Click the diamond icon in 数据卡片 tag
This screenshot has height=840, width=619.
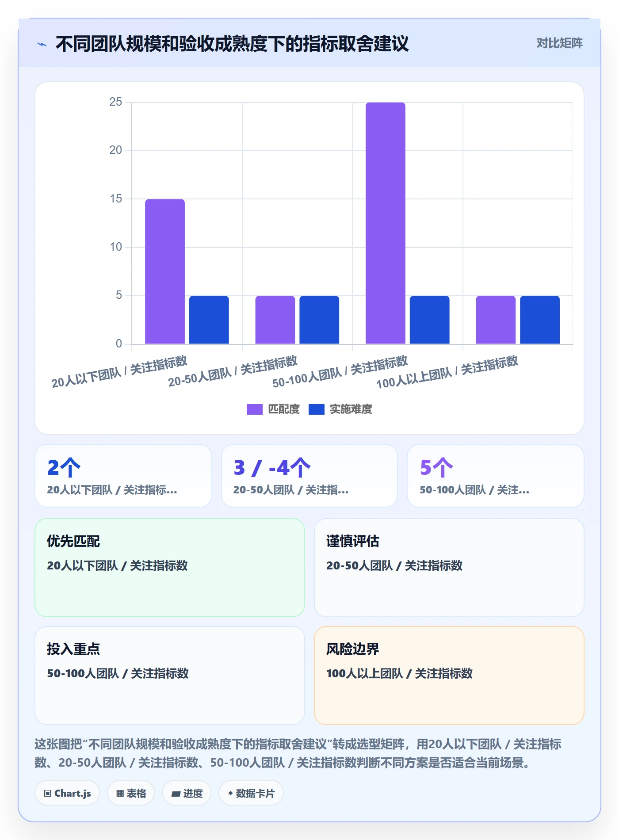pos(230,793)
